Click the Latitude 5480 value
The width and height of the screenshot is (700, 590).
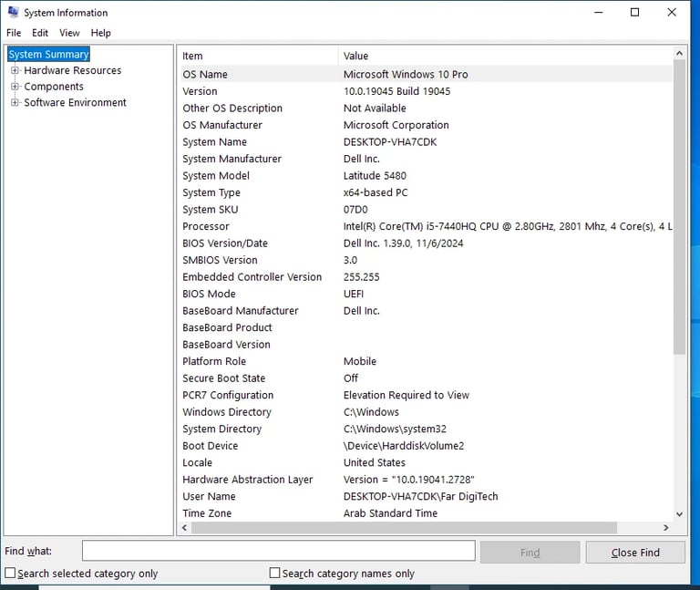(x=375, y=175)
